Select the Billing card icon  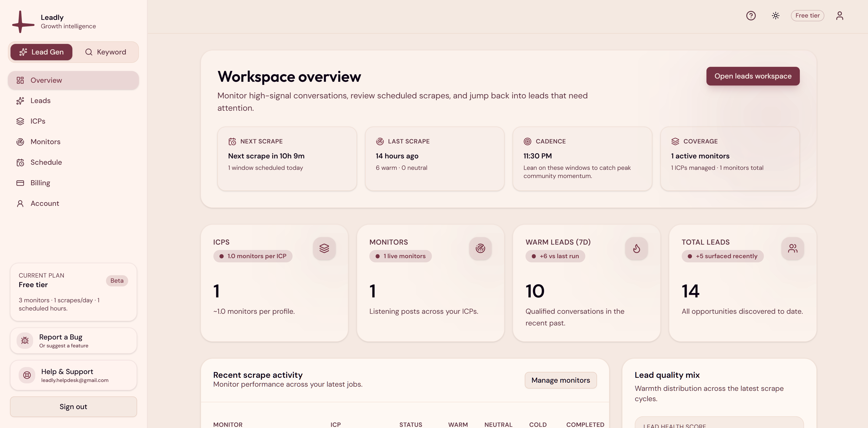point(20,183)
